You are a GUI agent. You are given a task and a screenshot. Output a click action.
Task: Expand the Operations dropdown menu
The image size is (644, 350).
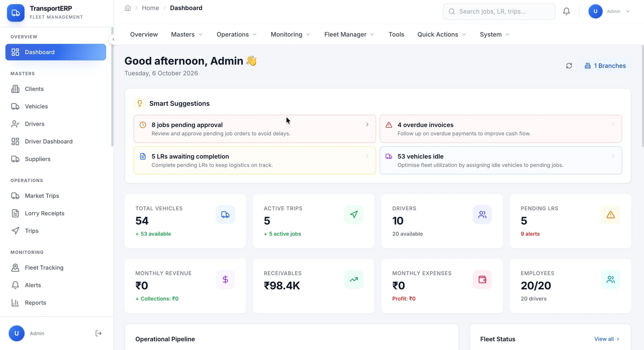pyautogui.click(x=236, y=34)
